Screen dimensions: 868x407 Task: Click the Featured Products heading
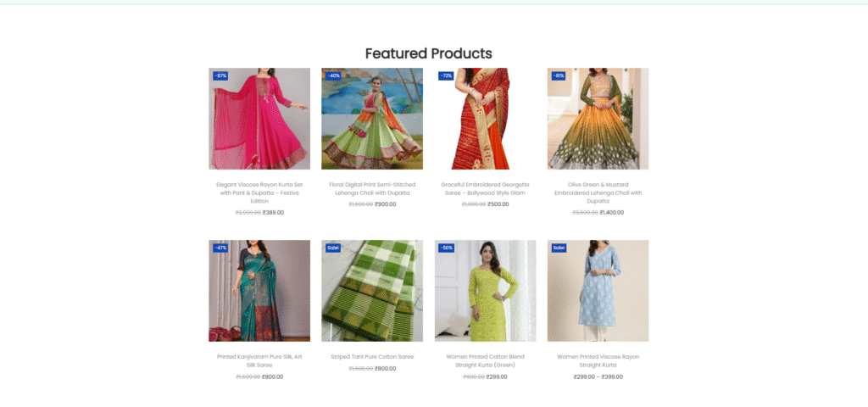pyautogui.click(x=428, y=53)
